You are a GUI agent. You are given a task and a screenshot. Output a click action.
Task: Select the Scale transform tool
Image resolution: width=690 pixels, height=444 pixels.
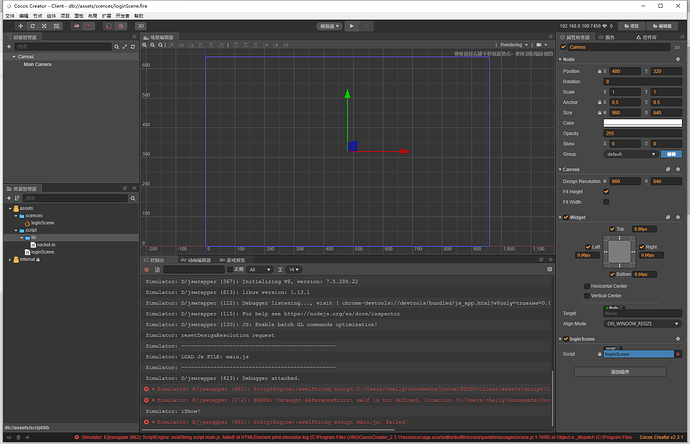click(44, 26)
